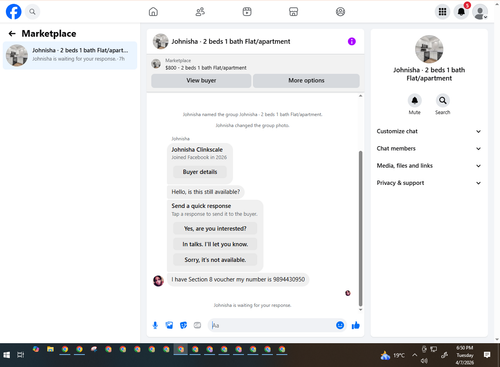Open the account profile avatar menu
The height and width of the screenshot is (367, 500).
click(x=480, y=12)
